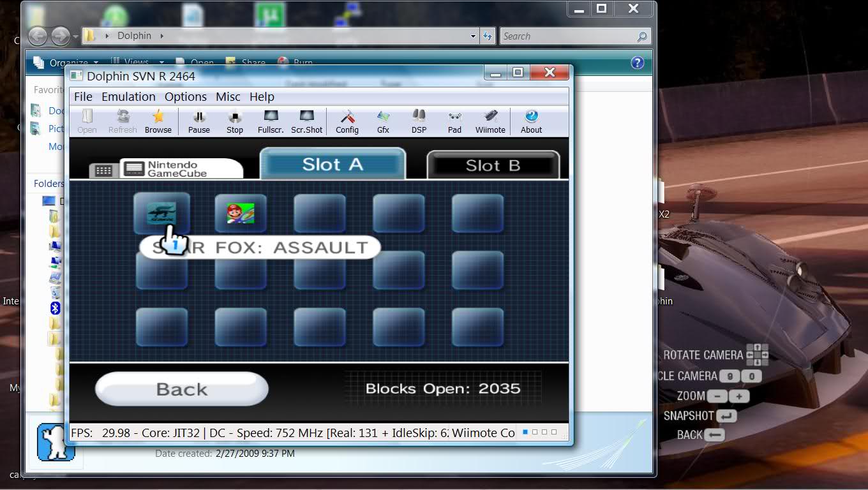Click the Nintendo GameCube memory card tab
The height and width of the screenshot is (490, 868).
tap(181, 169)
